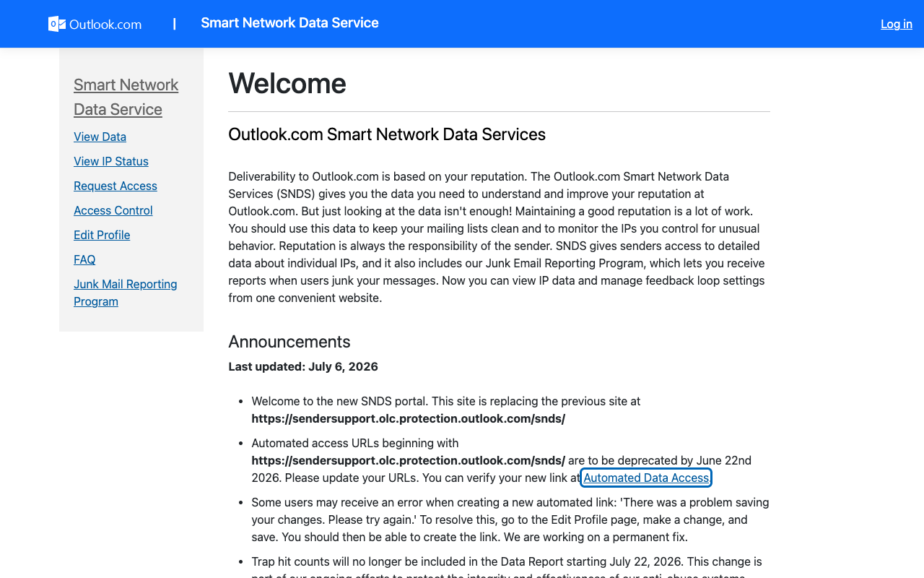
Task: Open View IP Status in the sidebar
Action: pos(111,161)
